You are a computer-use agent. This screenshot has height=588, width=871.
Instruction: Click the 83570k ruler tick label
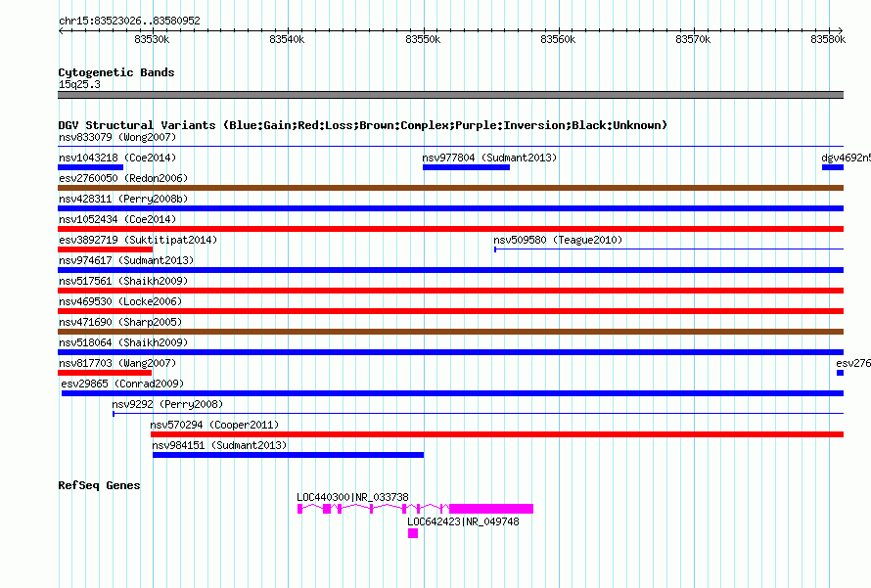(x=693, y=39)
